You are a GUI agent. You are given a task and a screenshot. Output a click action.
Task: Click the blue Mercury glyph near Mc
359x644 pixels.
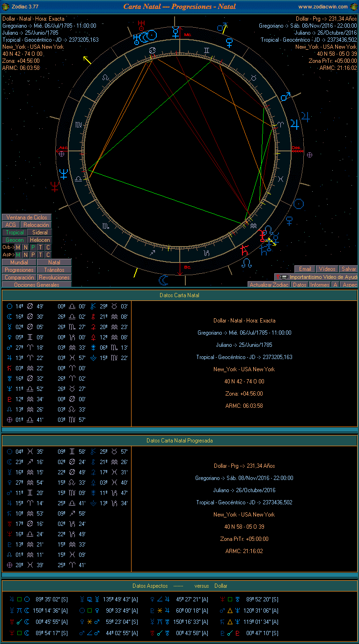click(175, 32)
